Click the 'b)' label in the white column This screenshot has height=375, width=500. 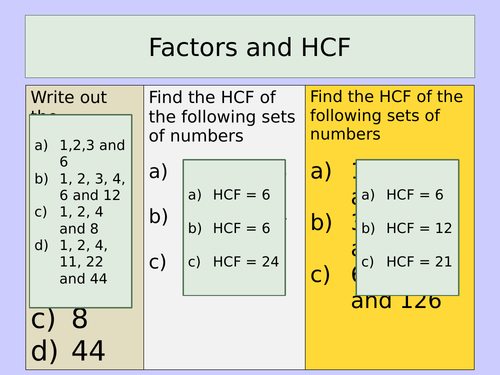click(158, 216)
